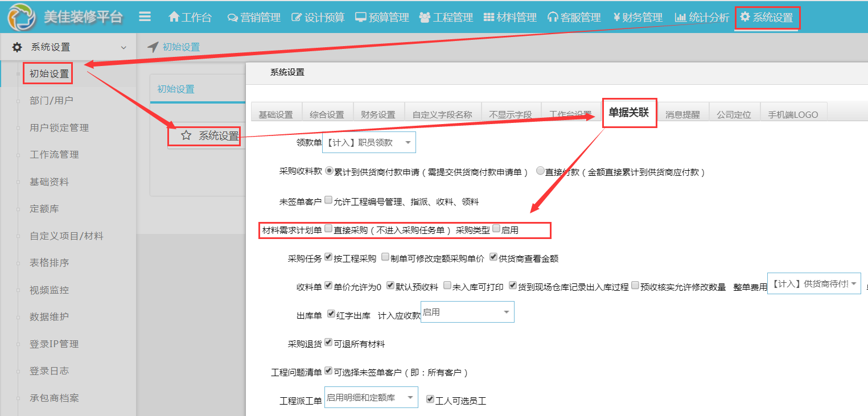Open 部门/用户 in the sidebar
The width and height of the screenshot is (868, 416).
click(x=51, y=101)
